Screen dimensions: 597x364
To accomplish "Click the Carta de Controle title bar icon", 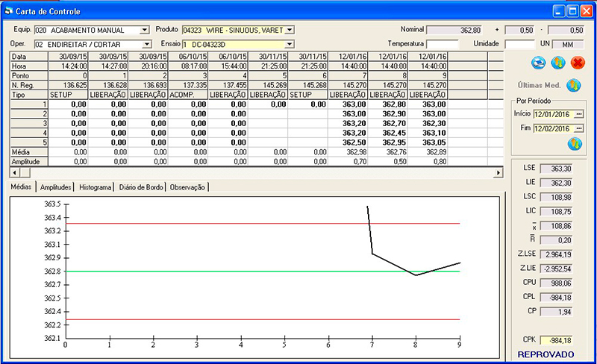I will click(x=8, y=11).
